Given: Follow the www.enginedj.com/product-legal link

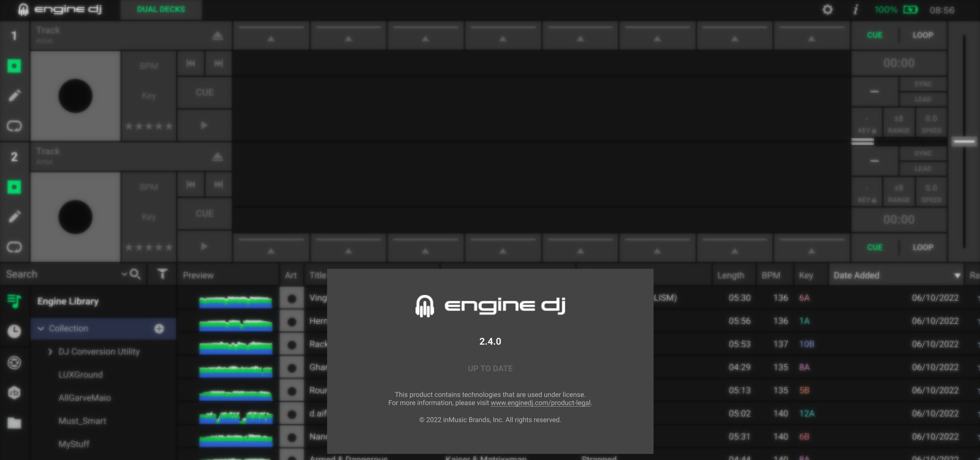Looking at the screenshot, I should click(x=540, y=403).
